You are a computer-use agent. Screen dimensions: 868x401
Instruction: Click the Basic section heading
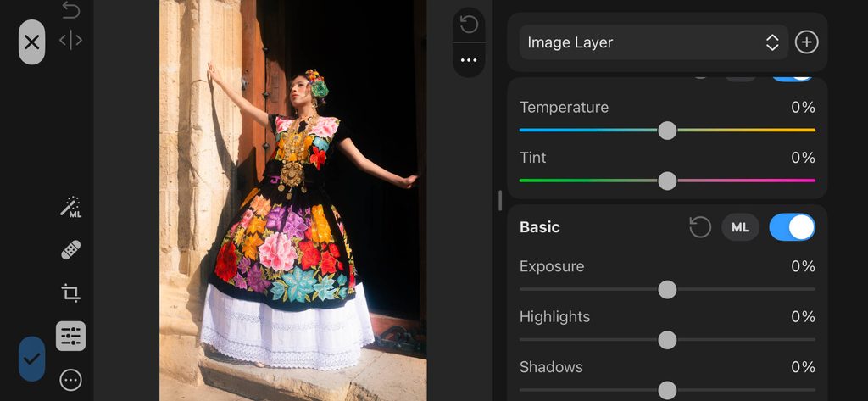pos(540,227)
